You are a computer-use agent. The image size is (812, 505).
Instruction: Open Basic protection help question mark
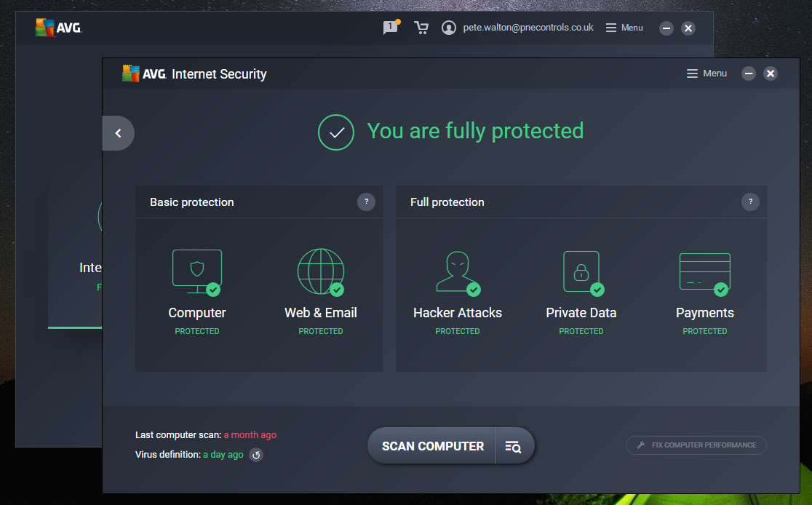pos(366,202)
